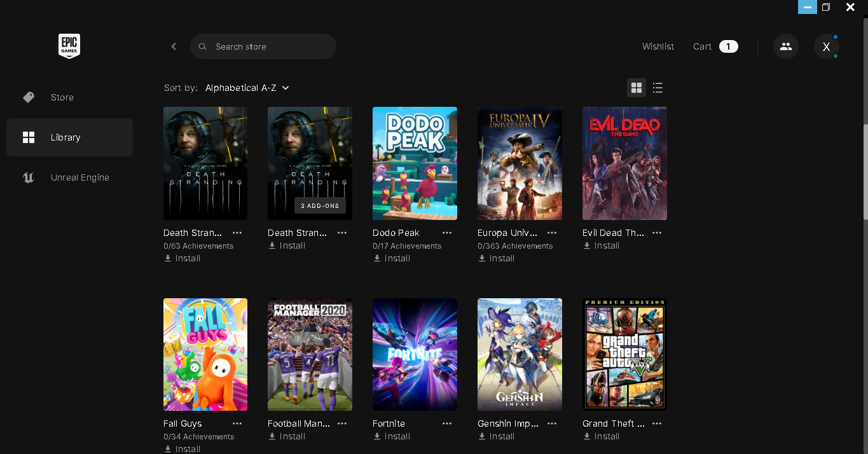
Task: Go back using the back arrow
Action: [174, 46]
